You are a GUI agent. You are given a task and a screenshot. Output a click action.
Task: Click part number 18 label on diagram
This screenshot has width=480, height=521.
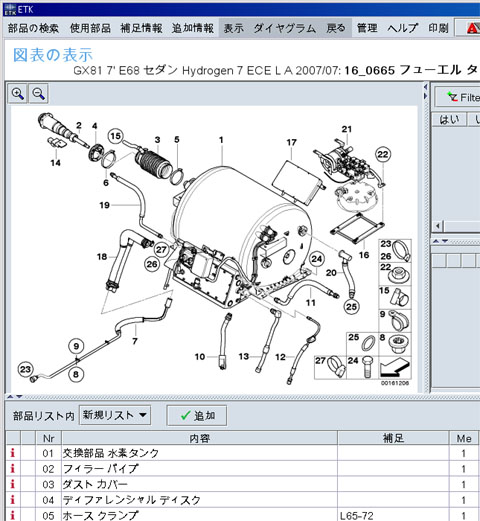(102, 257)
